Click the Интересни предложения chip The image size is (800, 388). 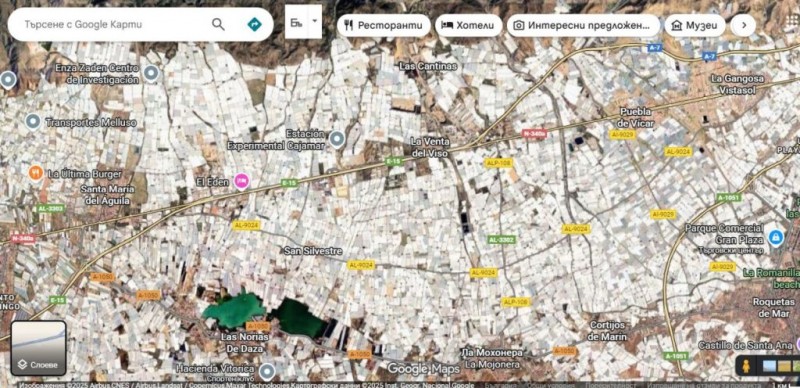583,25
